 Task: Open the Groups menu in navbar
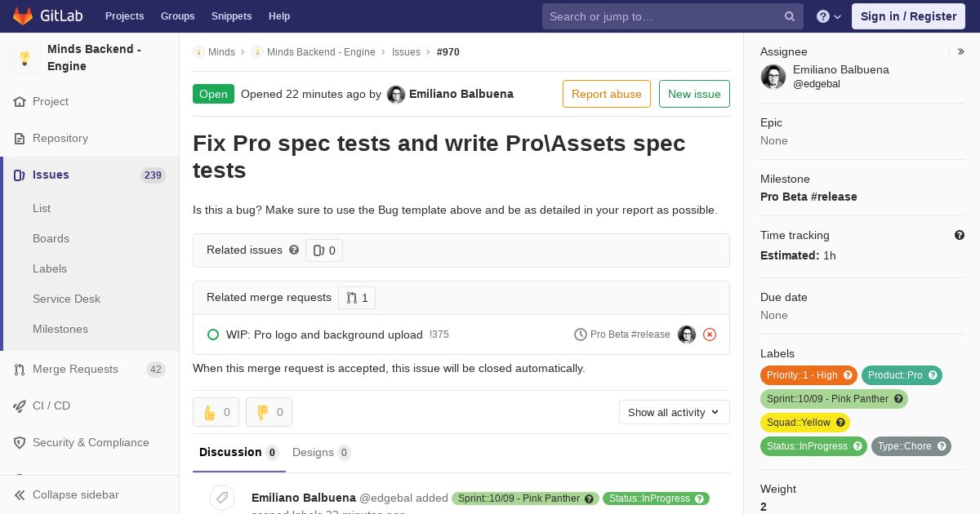coord(177,16)
